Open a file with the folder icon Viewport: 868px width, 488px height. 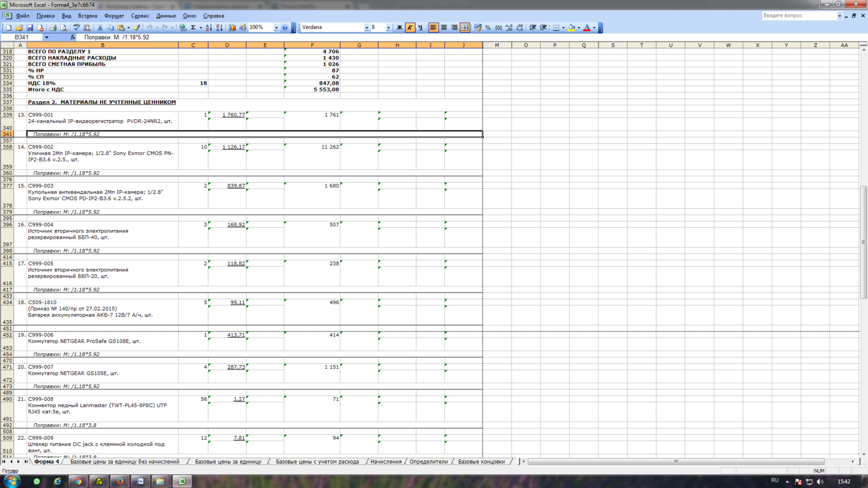[19, 27]
